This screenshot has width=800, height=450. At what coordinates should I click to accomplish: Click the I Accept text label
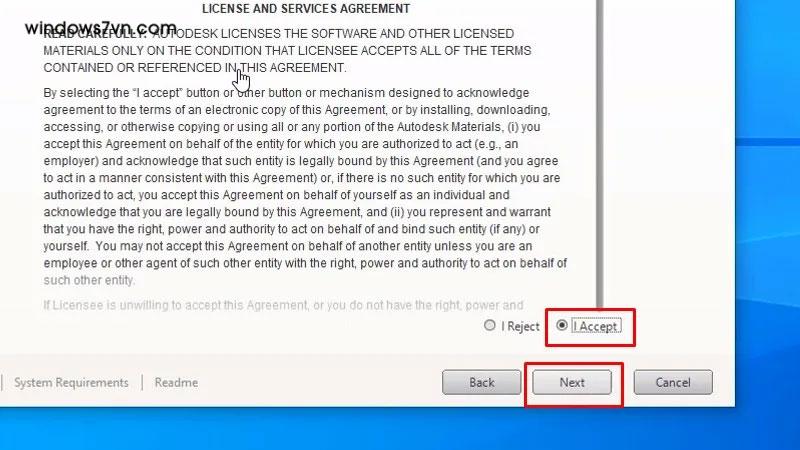(x=596, y=327)
